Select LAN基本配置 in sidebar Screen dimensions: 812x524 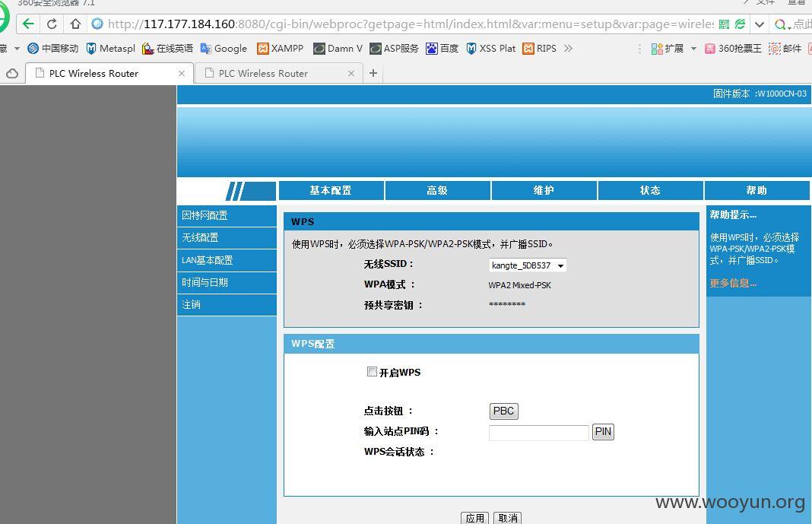pos(227,260)
